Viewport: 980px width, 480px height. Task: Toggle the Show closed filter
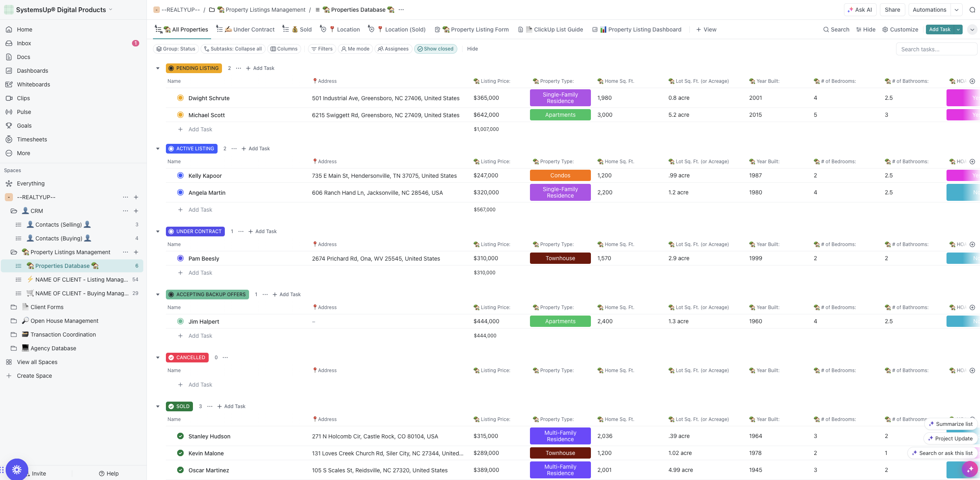(x=435, y=49)
